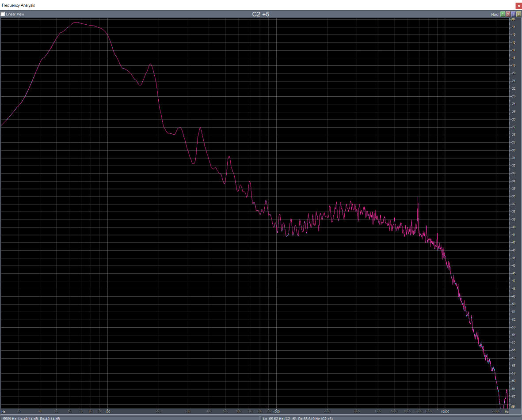The width and height of the screenshot is (522, 420).
Task: Click the sharp spectrum peak near 7000 Hz
Action: [x=418, y=198]
